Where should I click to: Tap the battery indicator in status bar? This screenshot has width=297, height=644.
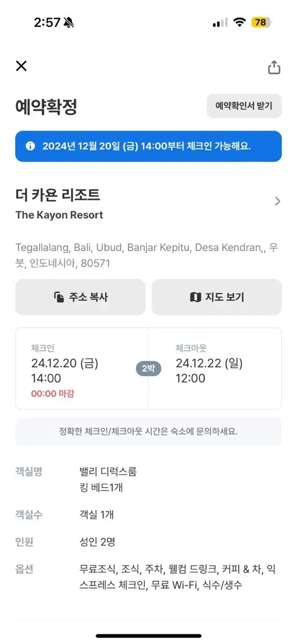point(262,22)
